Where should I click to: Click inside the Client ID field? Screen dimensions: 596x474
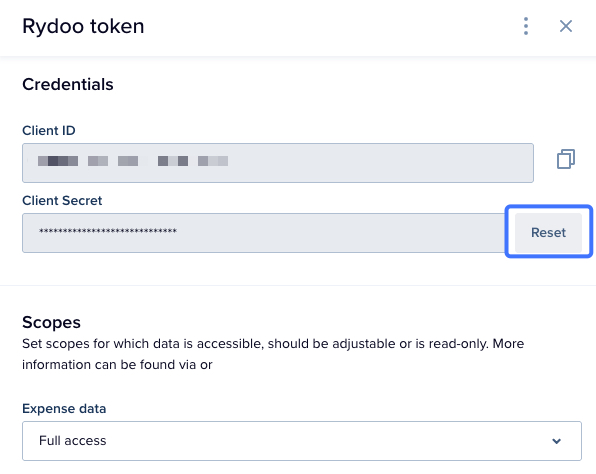278,163
